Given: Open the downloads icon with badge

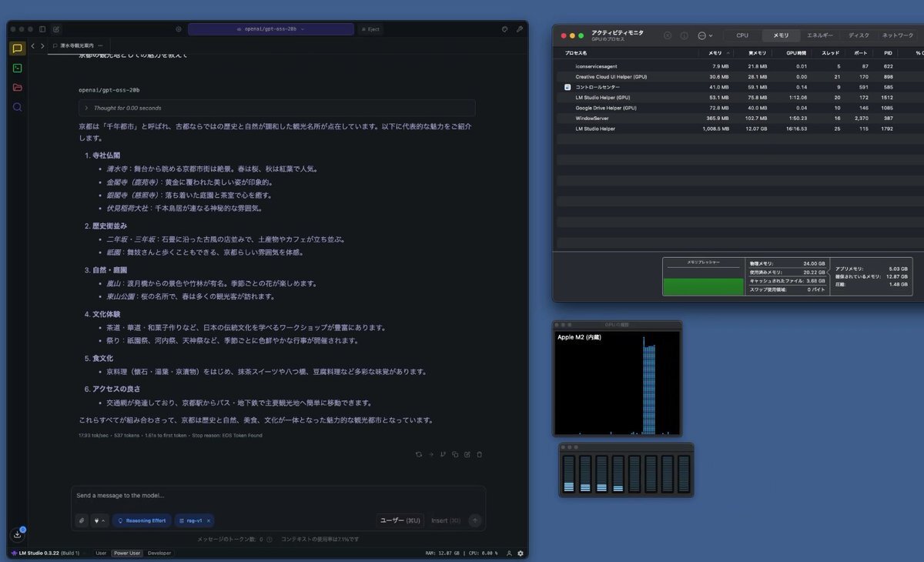Looking at the screenshot, I should [18, 534].
